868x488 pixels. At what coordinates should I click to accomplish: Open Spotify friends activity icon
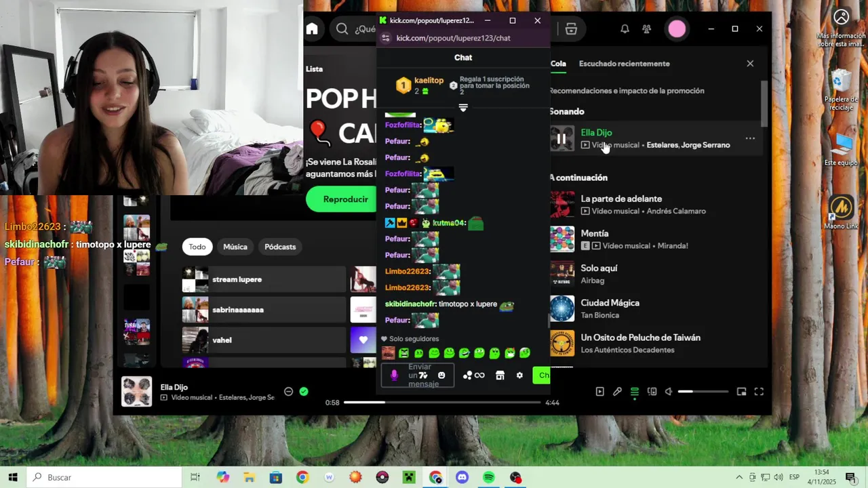coord(646,28)
